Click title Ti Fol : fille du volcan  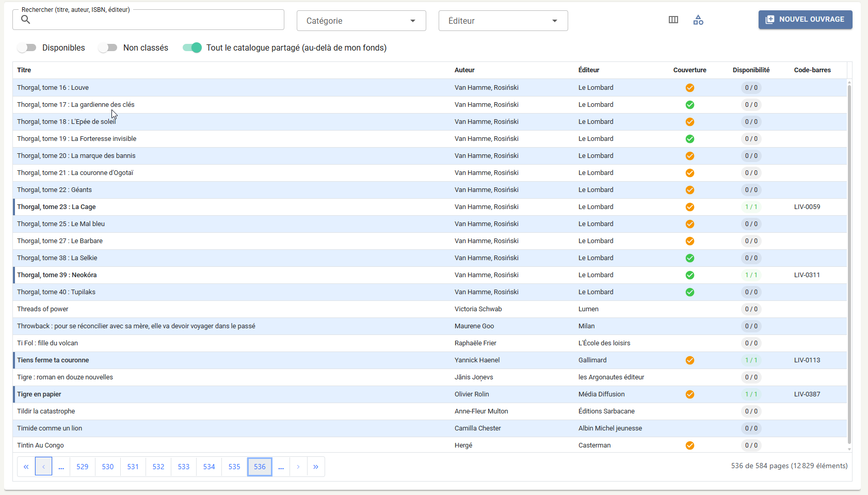tap(47, 343)
